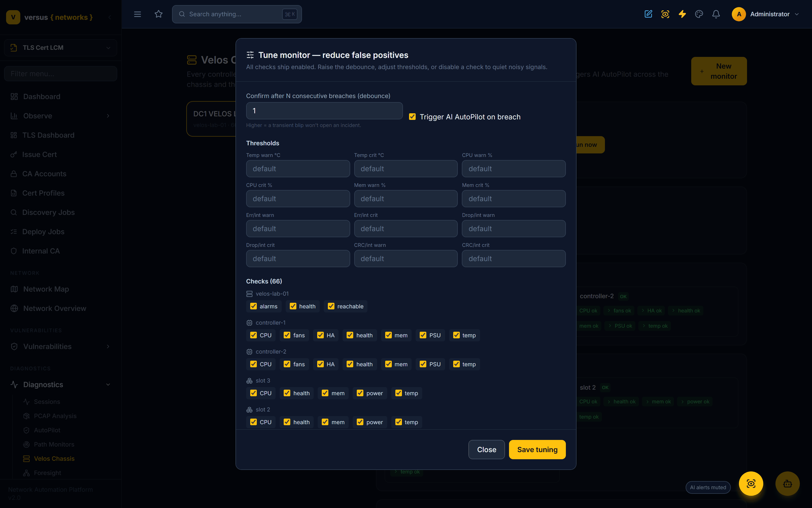
Task: Click the Err/int crit field
Action: point(406,228)
